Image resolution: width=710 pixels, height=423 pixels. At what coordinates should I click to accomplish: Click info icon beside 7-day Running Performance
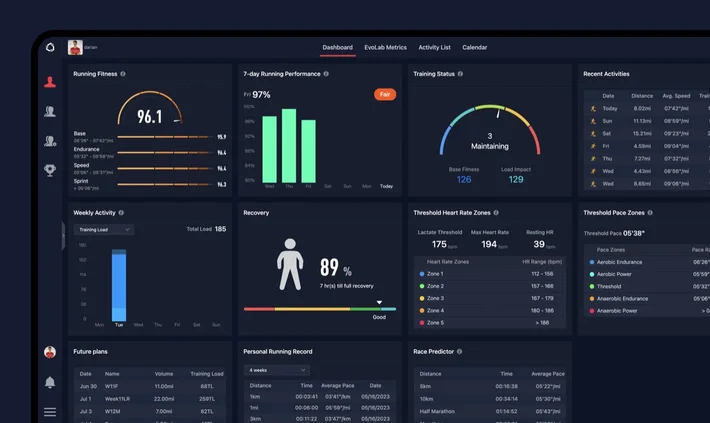pyautogui.click(x=327, y=74)
